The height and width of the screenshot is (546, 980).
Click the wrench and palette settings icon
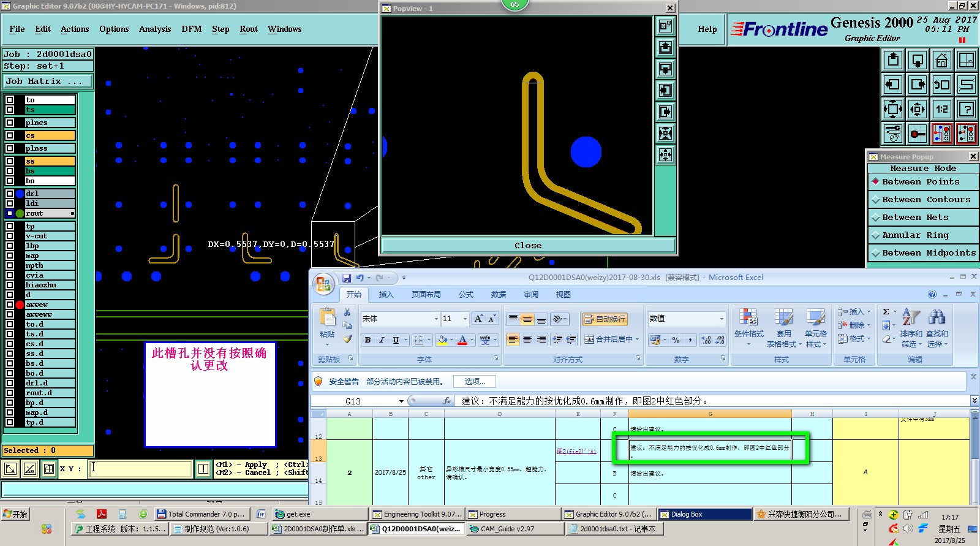[893, 133]
